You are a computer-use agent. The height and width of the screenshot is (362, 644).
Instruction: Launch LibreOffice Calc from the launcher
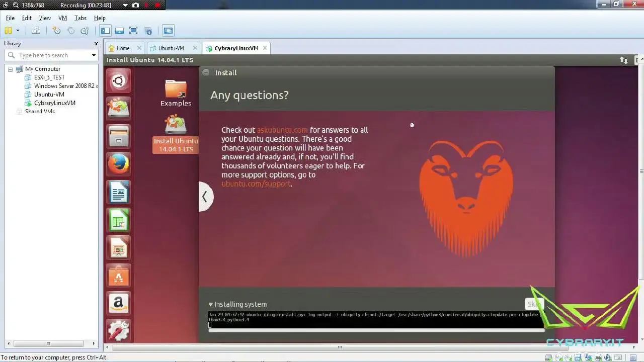[x=119, y=220]
